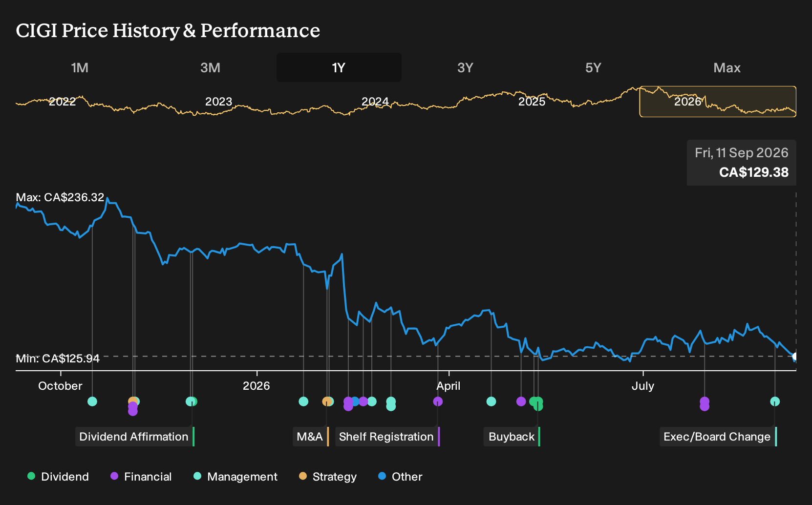This screenshot has height=505, width=812.
Task: Click the orange Strategy dot nearest October
Action: [132, 401]
